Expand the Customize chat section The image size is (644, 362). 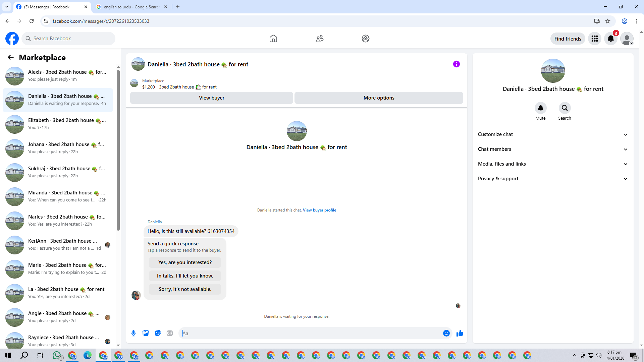point(552,134)
